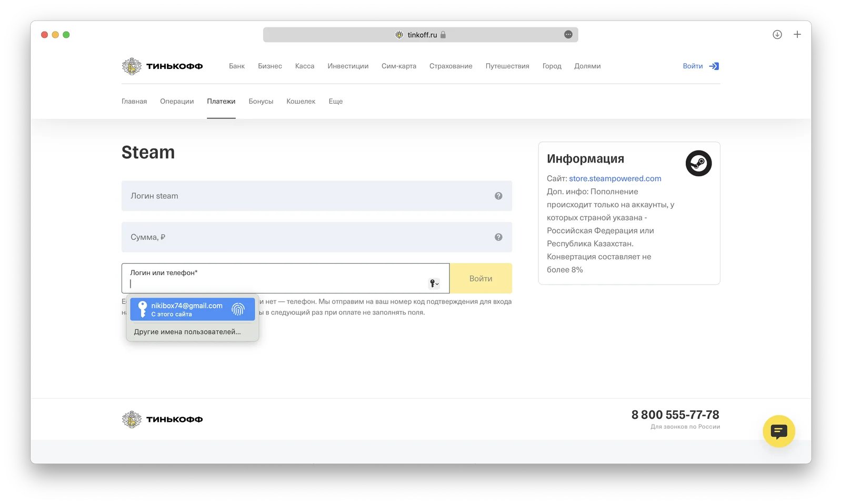
Task: Click the key icon in the password suggestion
Action: pos(142,309)
